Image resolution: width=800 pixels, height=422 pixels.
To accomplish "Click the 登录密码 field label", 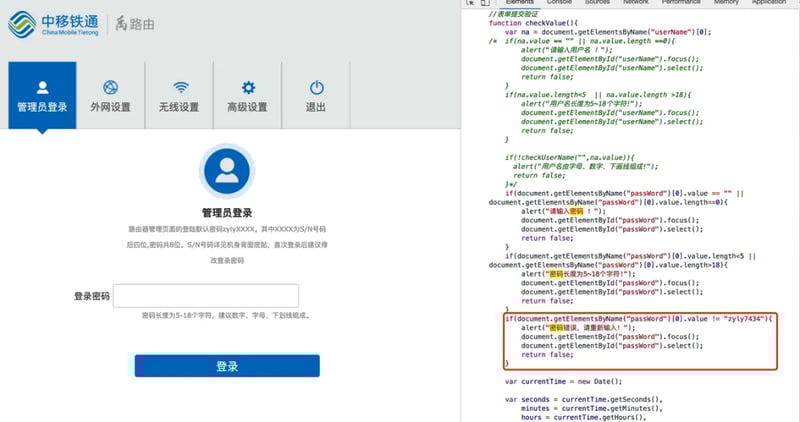I will click(92, 296).
